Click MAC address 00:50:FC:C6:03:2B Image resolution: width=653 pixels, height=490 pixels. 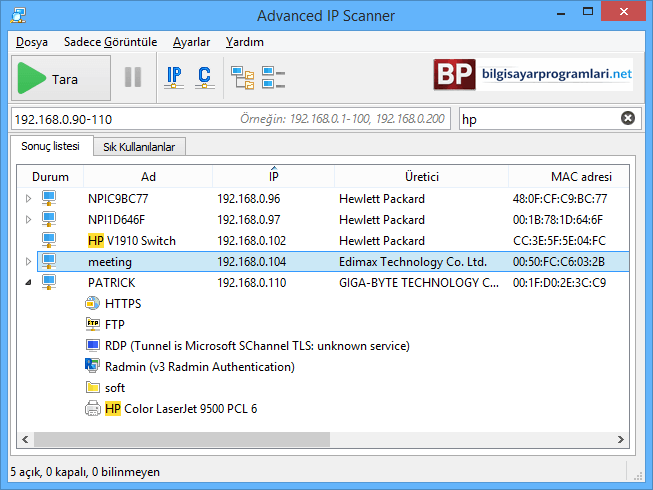[558, 262]
